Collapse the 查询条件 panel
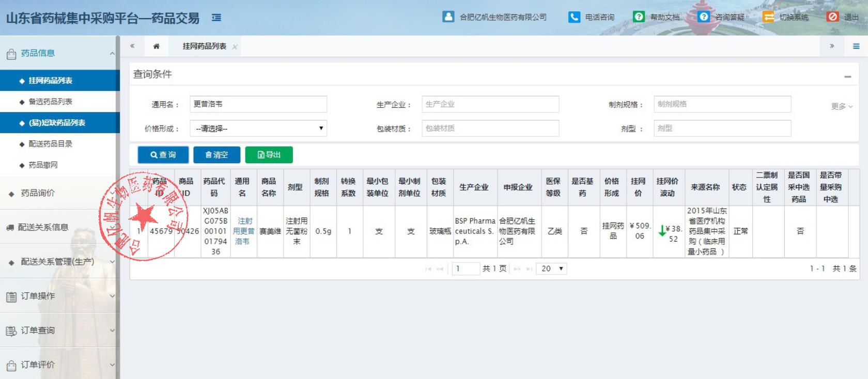This screenshot has height=379, width=868. (848, 76)
